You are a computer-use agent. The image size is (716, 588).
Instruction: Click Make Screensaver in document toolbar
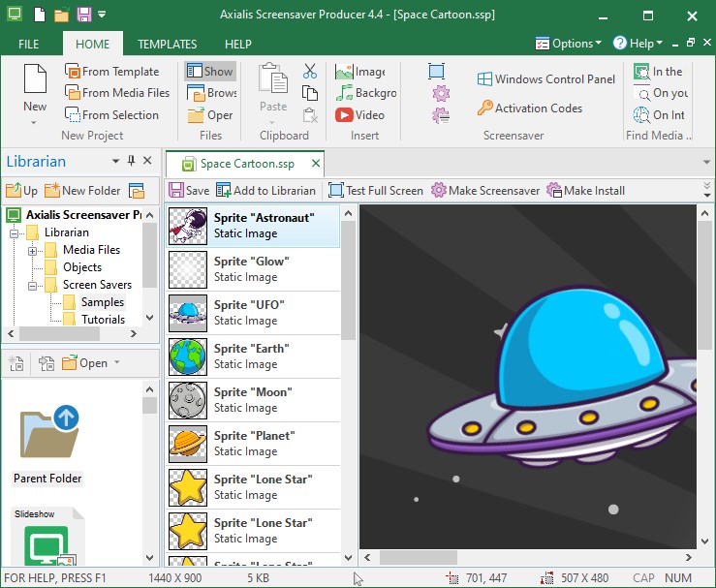pyautogui.click(x=485, y=191)
